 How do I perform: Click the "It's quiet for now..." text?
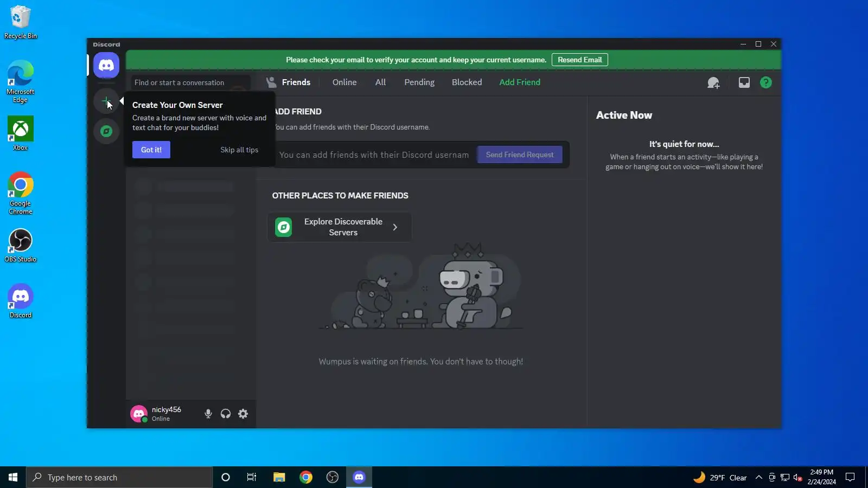684,144
